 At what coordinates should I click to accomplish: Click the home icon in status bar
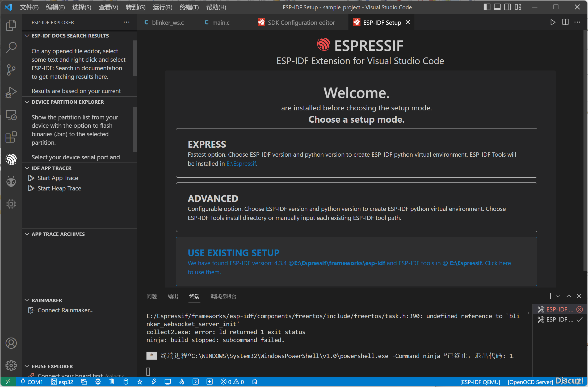click(x=254, y=382)
